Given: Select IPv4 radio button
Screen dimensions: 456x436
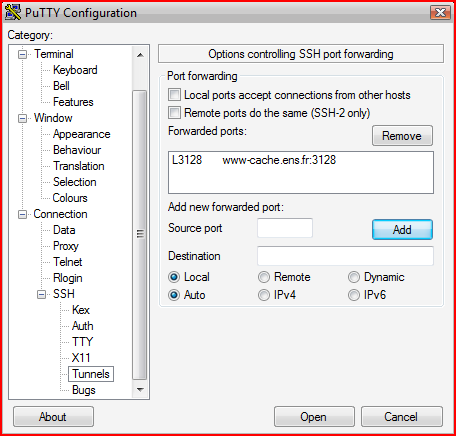Looking at the screenshot, I should 264,295.
